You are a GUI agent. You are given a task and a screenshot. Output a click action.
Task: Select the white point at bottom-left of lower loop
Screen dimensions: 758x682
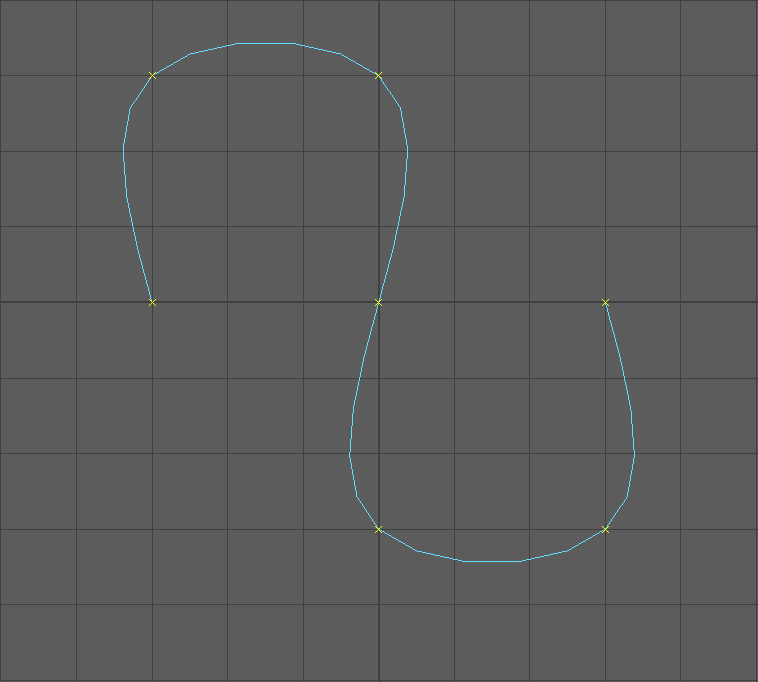pos(378,529)
